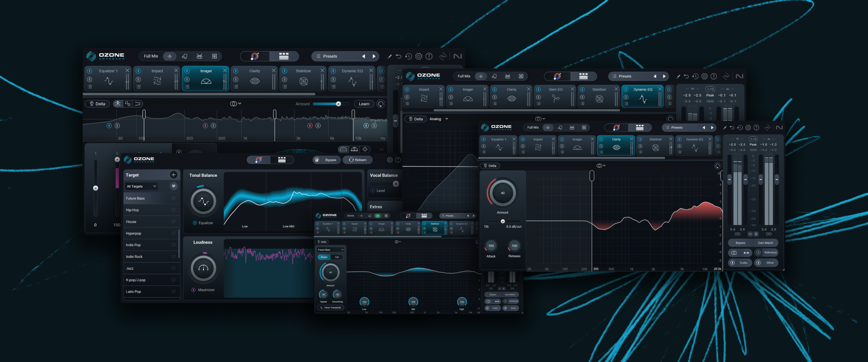Open history clock icon in top-left toolbar
This screenshot has height=362, width=868.
408,56
